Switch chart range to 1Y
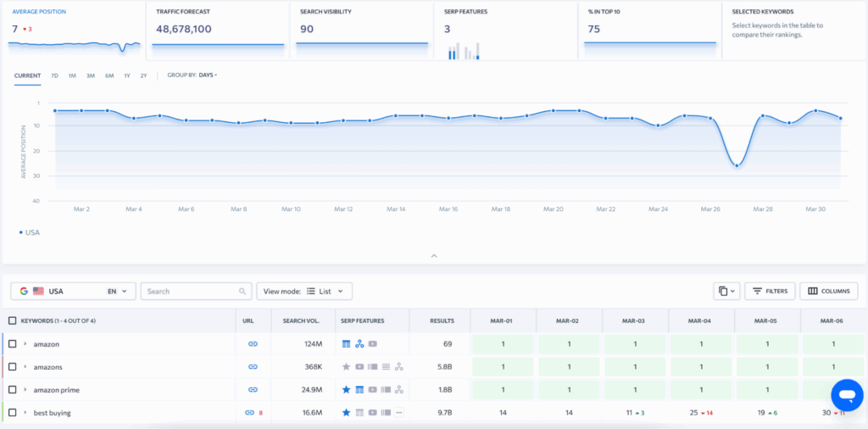 click(x=127, y=75)
